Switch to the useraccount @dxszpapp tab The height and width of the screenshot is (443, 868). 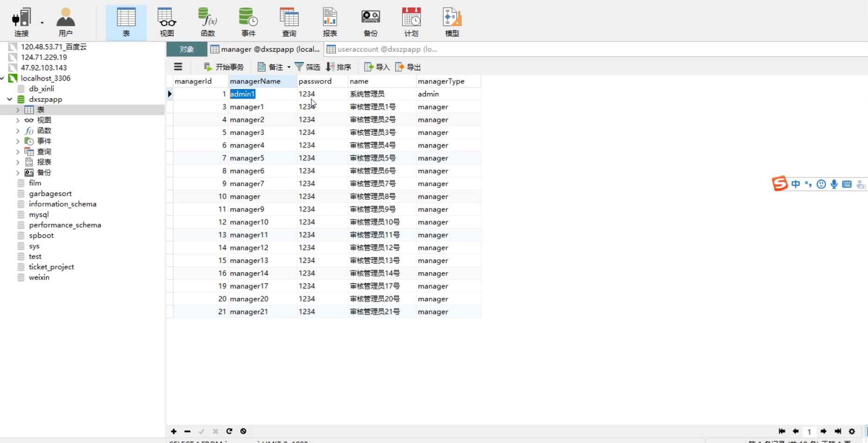[382, 49]
